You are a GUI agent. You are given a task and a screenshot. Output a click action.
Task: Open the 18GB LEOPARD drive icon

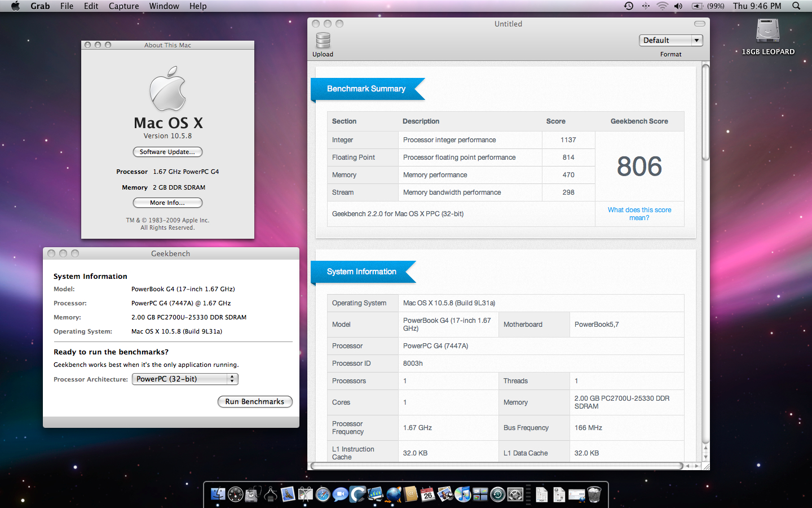pyautogui.click(x=768, y=32)
